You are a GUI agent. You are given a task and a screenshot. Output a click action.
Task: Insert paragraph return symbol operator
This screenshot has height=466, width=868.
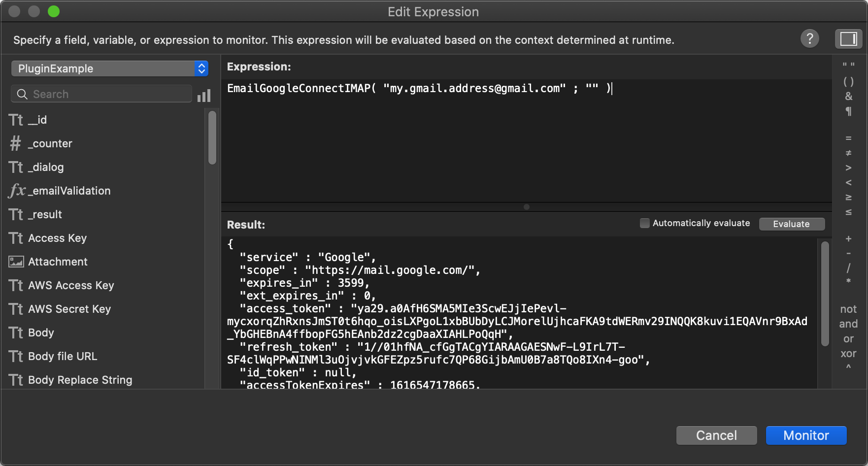(848, 112)
